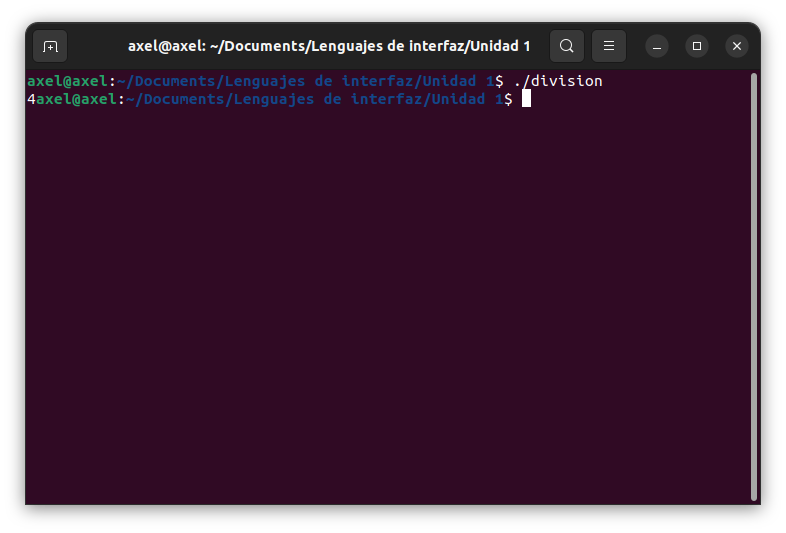Click the cursor block at prompt

(x=526, y=99)
